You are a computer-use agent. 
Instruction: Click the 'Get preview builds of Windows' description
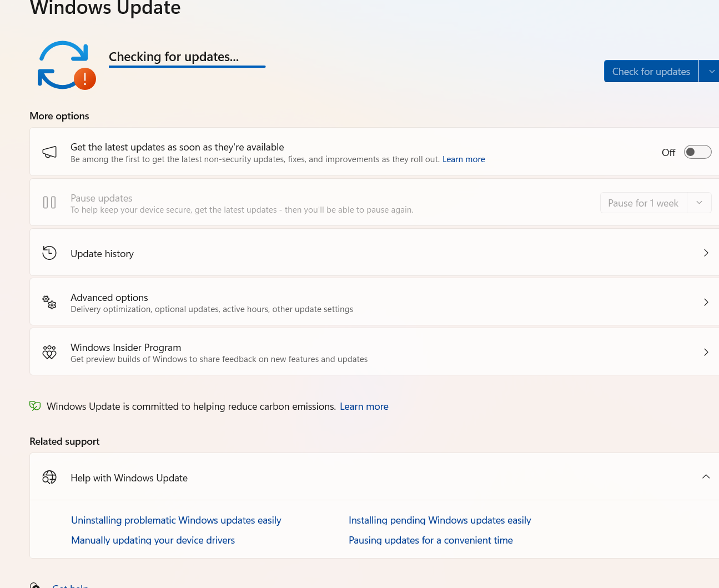[219, 359]
